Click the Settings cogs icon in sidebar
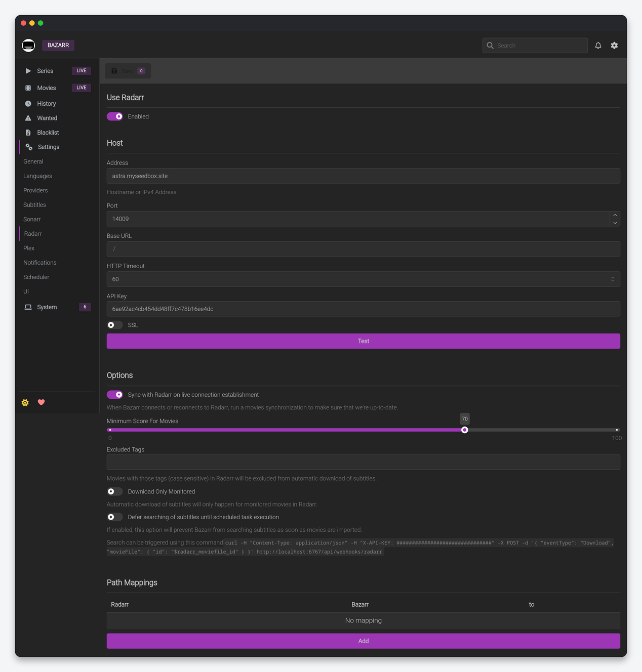The width and height of the screenshot is (642, 672). coord(29,147)
